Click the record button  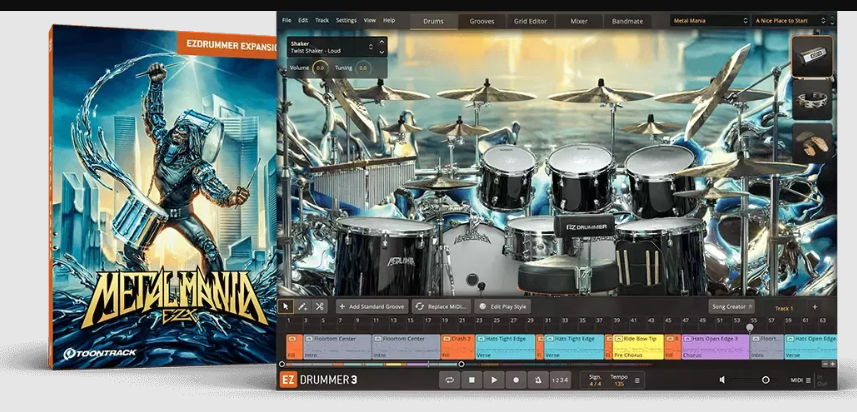(516, 380)
